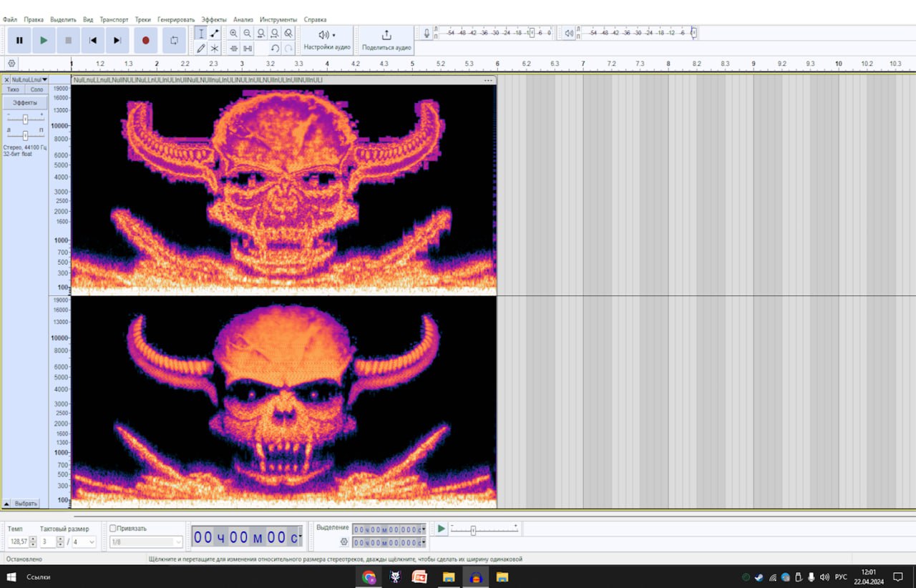
Task: Start playback with the green Play button
Action: pos(44,41)
